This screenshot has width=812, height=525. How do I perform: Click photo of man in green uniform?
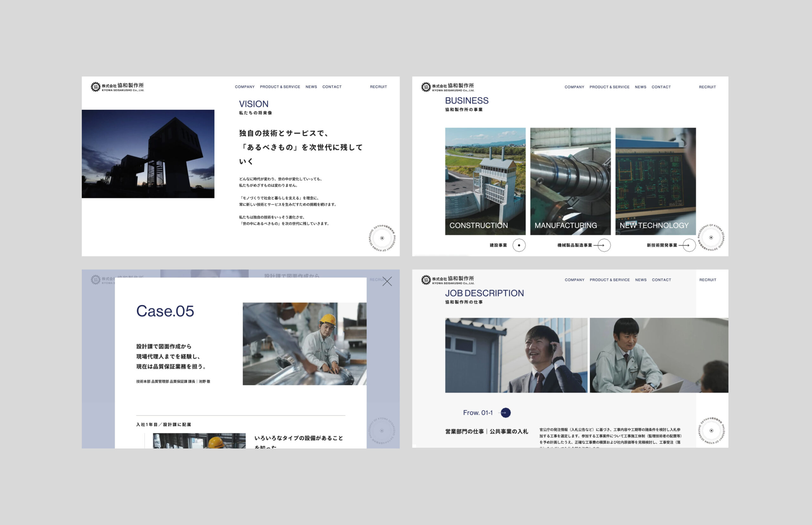coord(658,355)
